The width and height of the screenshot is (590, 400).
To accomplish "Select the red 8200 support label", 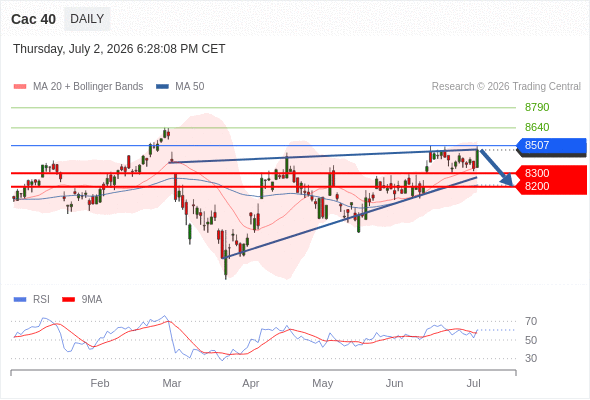I will pos(551,187).
